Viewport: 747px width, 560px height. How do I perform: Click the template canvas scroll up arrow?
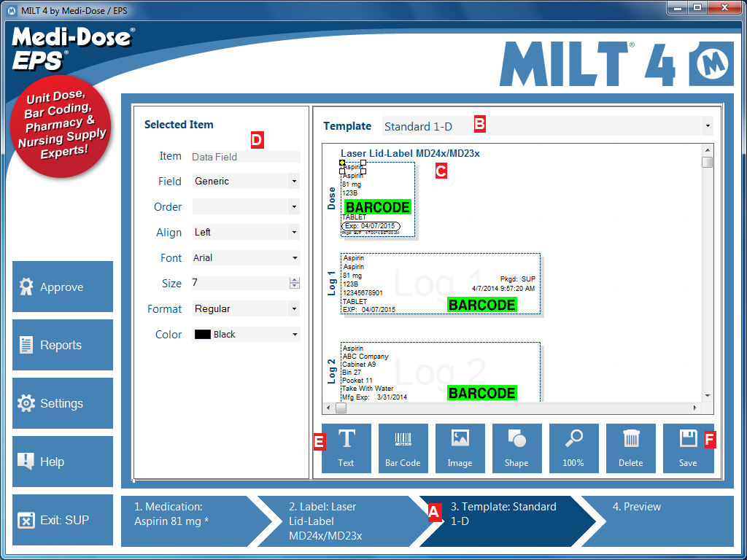[708, 150]
